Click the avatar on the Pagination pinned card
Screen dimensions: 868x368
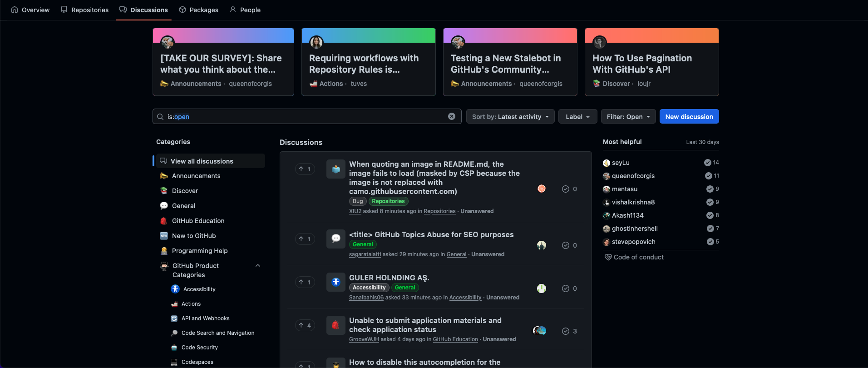point(600,42)
